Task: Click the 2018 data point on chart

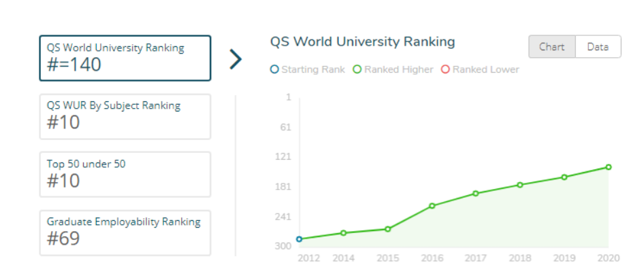Action: click(520, 185)
